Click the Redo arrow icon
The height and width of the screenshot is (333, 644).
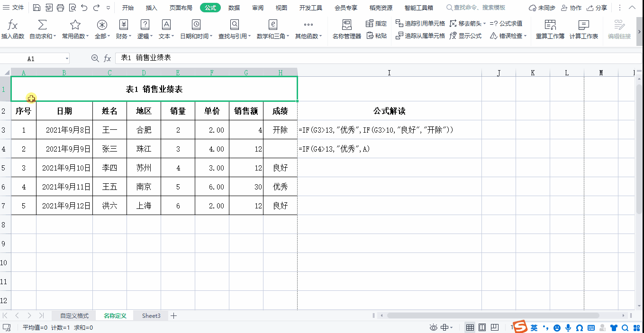(96, 8)
